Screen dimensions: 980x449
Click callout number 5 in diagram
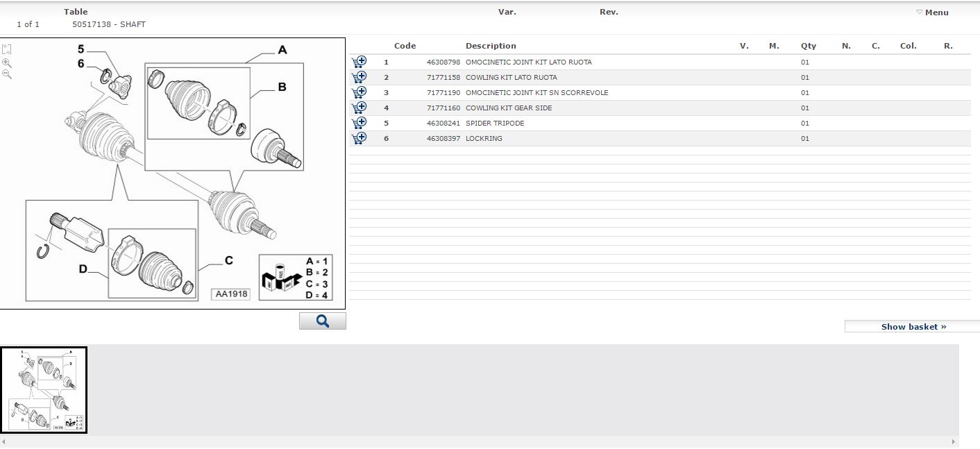[x=81, y=49]
